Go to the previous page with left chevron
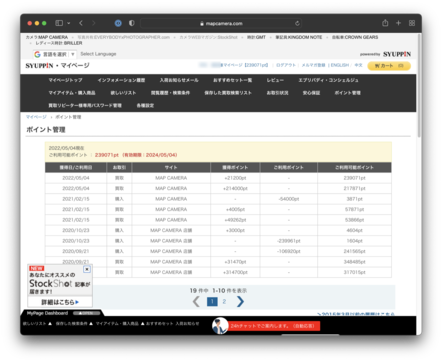Viewport: 442px width, 362px height. coord(196,302)
